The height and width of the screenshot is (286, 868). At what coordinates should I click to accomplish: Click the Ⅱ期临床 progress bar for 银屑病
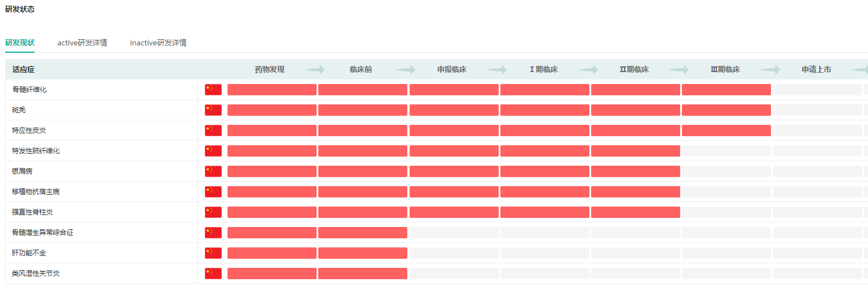pos(635,171)
